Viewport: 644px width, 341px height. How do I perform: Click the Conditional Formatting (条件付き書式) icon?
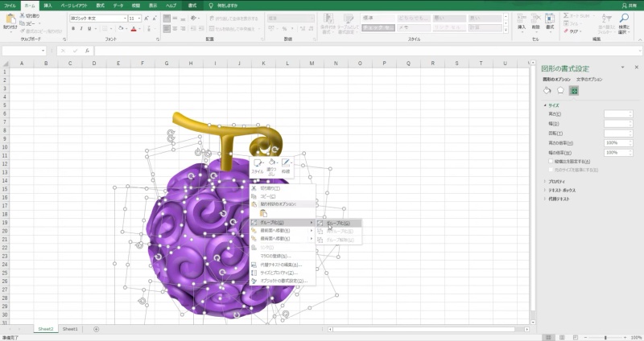pyautogui.click(x=328, y=18)
